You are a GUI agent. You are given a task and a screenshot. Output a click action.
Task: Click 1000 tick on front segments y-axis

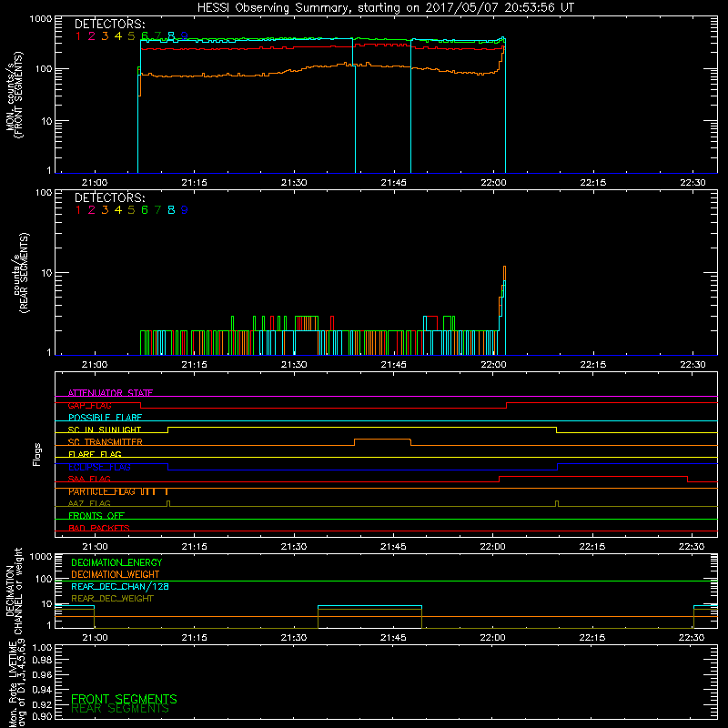pyautogui.click(x=40, y=19)
